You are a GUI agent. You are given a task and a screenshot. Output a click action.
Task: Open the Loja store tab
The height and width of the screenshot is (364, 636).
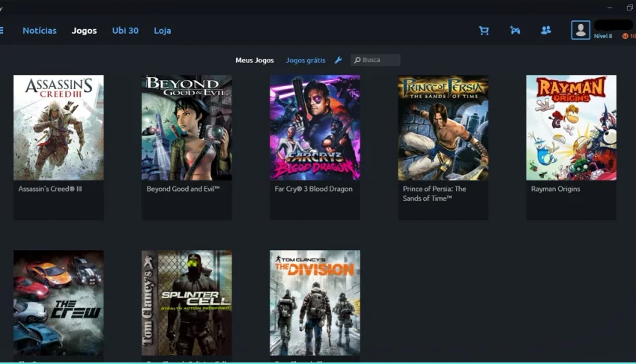163,31
